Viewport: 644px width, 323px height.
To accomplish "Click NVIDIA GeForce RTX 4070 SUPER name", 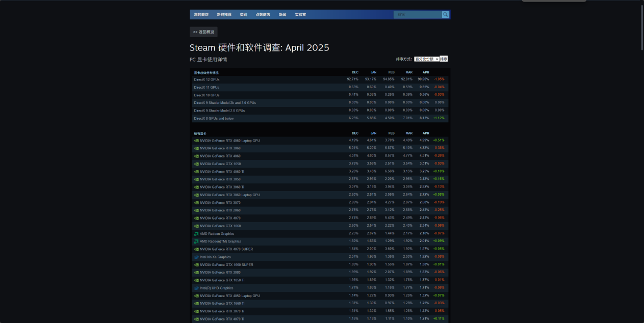I will point(226,249).
